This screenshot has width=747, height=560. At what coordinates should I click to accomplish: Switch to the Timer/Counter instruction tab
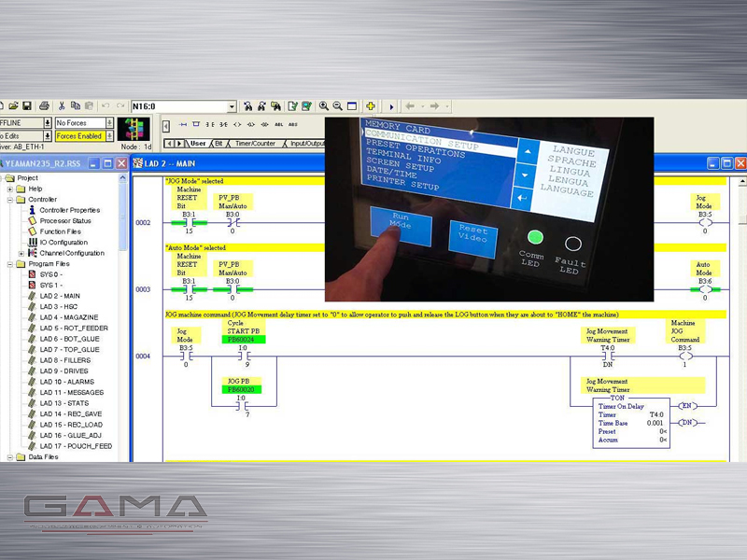[x=256, y=144]
